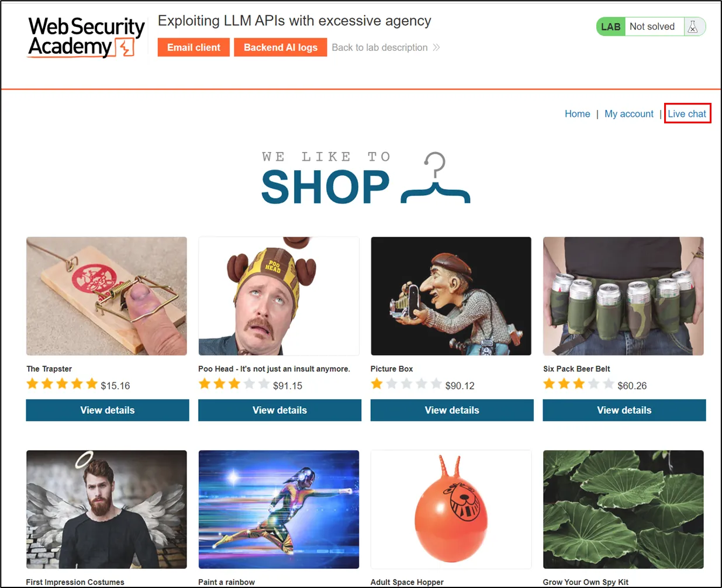
Task: Click the LAB status badge
Action: point(611,27)
